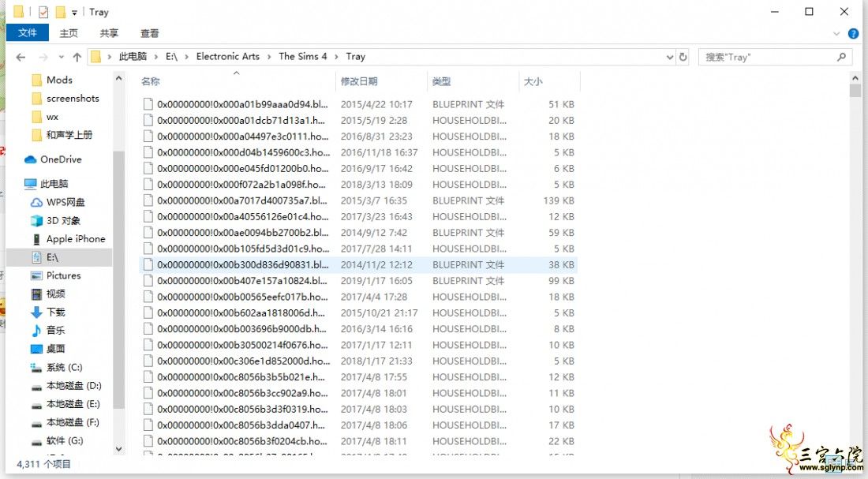Image resolution: width=868 pixels, height=479 pixels.
Task: Open 系统 (C:) drive in sidebar
Action: [64, 367]
